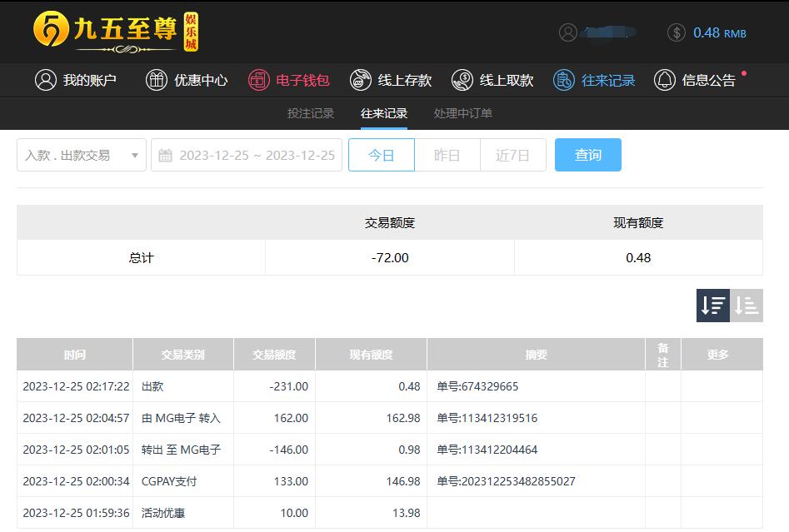Click amount 162.00

coord(291,418)
